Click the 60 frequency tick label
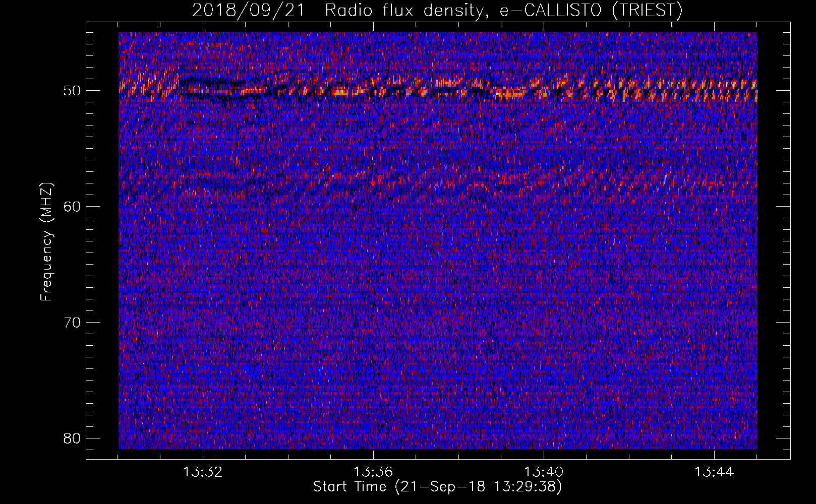Viewport: 816px width, 504px height. click(x=72, y=206)
